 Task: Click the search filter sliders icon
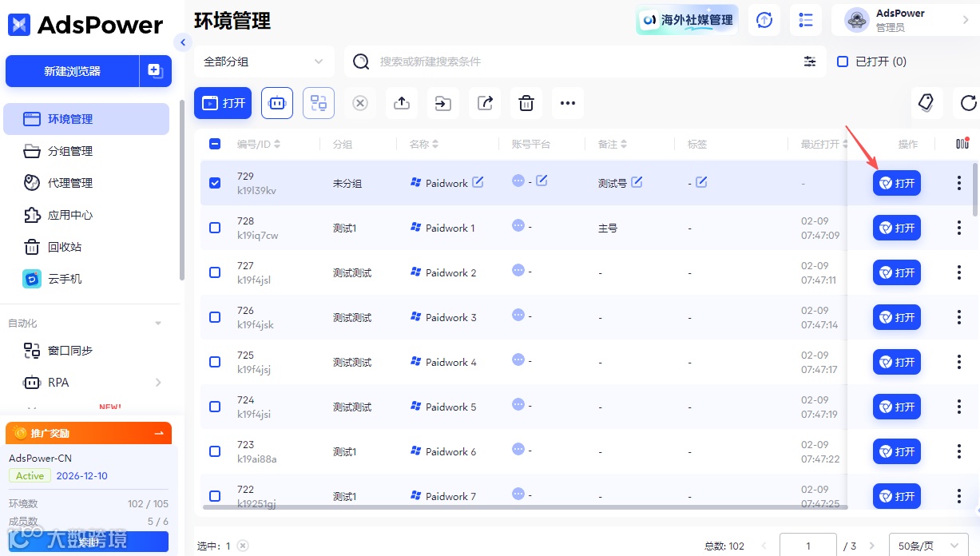pyautogui.click(x=810, y=62)
